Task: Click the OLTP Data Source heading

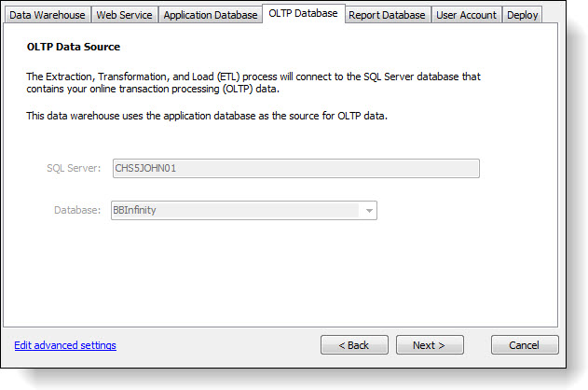Action: pyautogui.click(x=74, y=46)
